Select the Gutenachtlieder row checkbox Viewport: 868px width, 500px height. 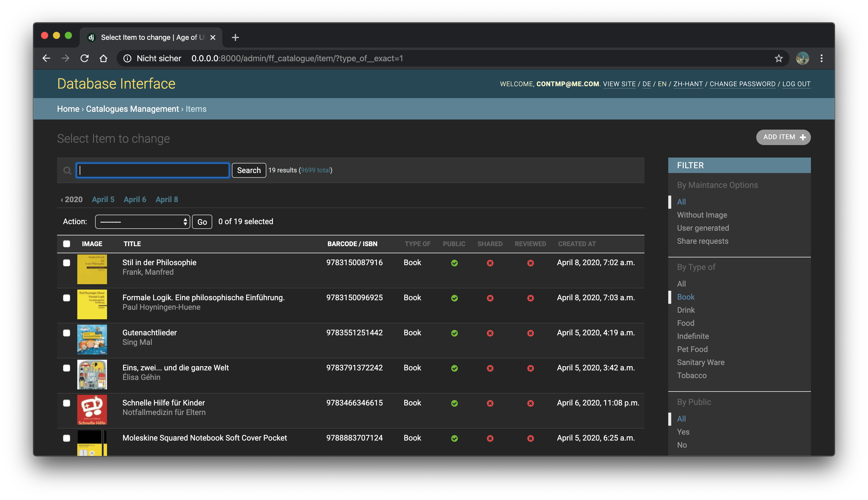point(67,333)
